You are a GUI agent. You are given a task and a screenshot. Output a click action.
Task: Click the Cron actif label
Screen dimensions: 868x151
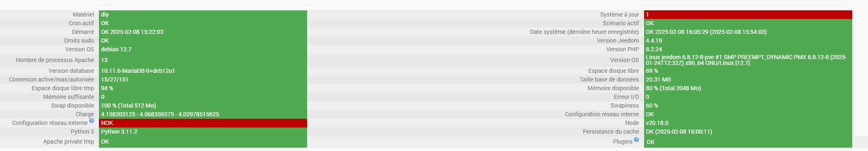click(x=81, y=23)
